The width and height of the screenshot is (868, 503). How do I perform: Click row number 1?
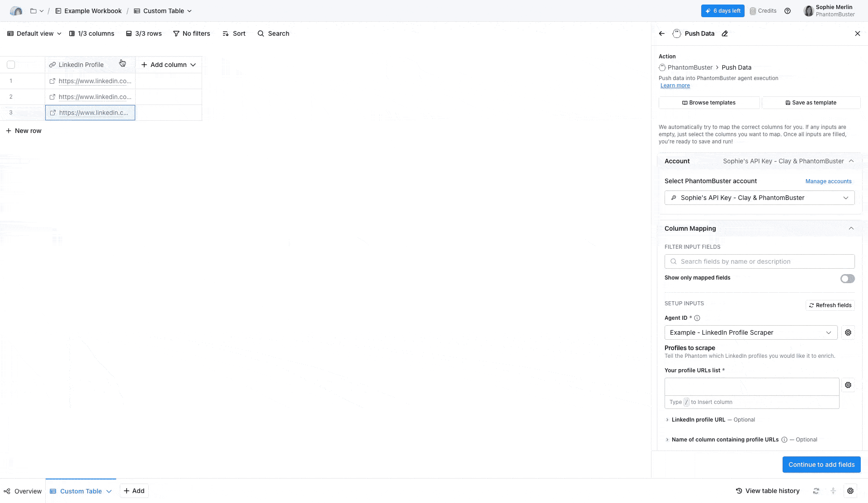(11, 81)
